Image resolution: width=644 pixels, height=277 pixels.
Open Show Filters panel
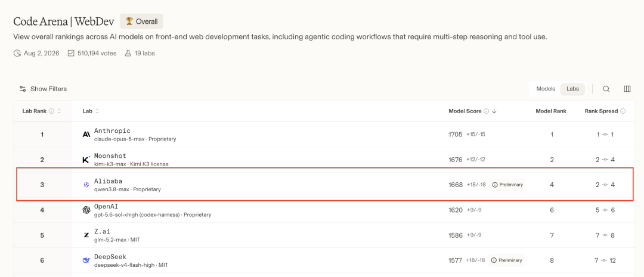tap(43, 89)
